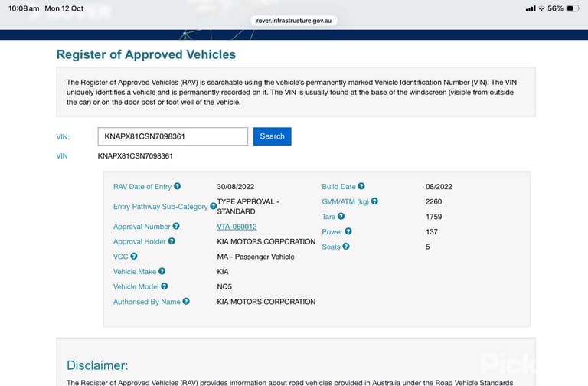588x386 pixels.
Task: Click the 30/08/2022 entry date value
Action: tap(236, 186)
